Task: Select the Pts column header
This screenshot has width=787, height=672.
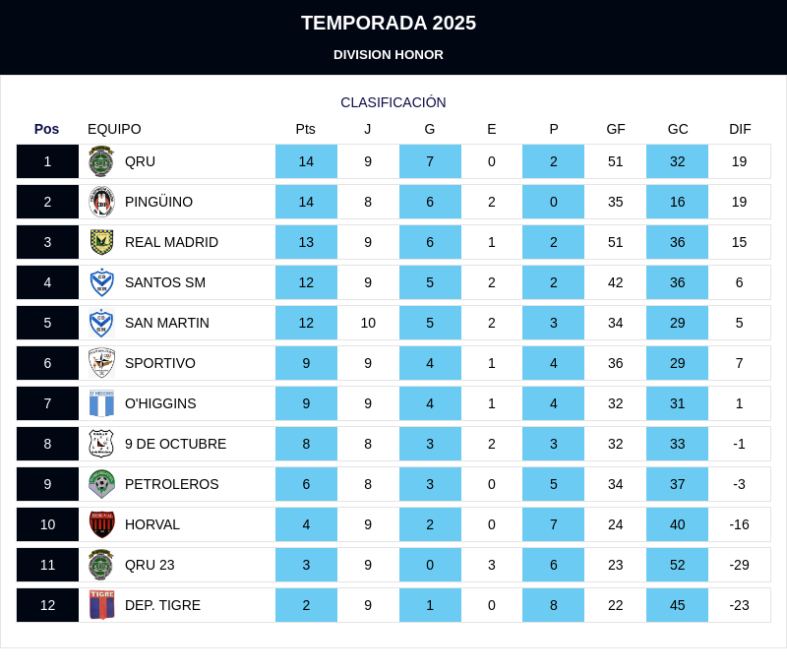Action: pyautogui.click(x=306, y=129)
